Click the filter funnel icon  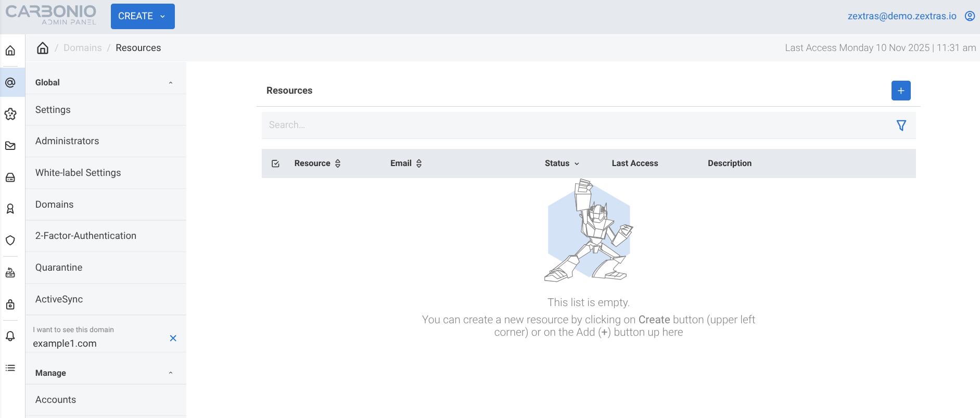(901, 125)
